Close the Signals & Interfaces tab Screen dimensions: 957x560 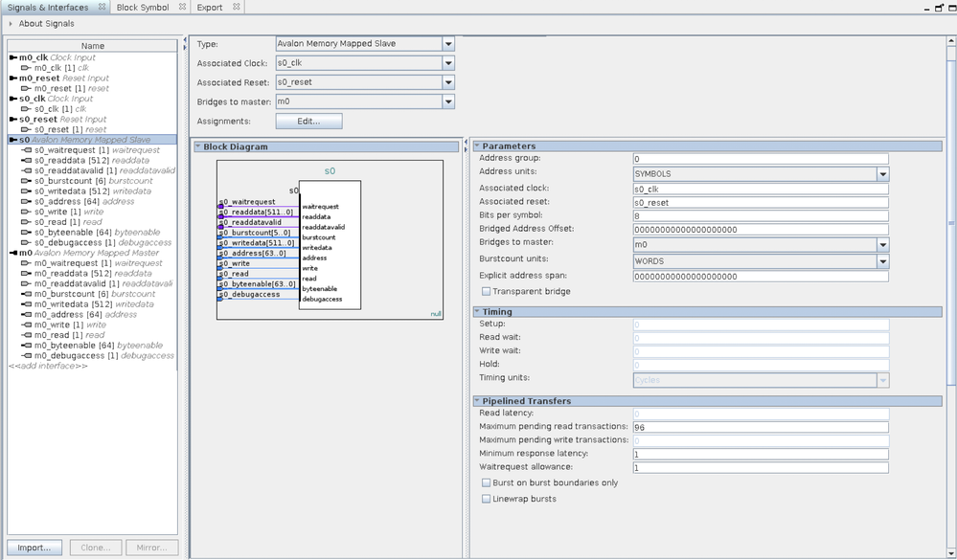pos(103,7)
